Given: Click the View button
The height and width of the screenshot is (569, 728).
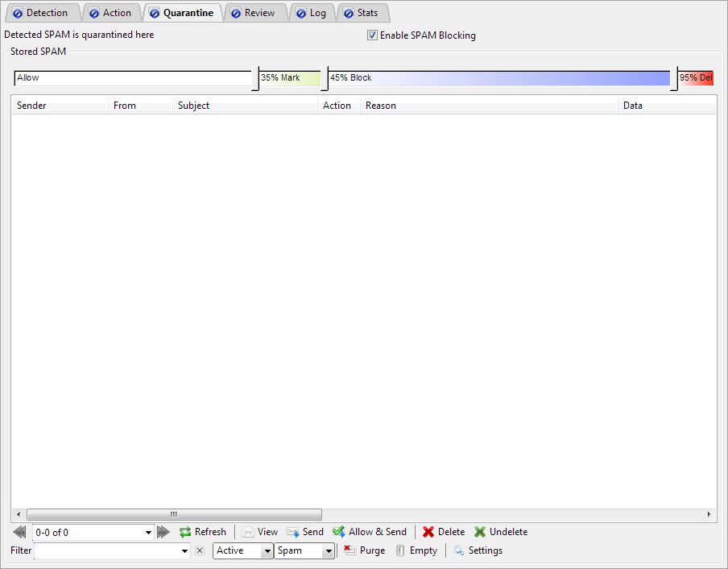Looking at the screenshot, I should coord(259,532).
